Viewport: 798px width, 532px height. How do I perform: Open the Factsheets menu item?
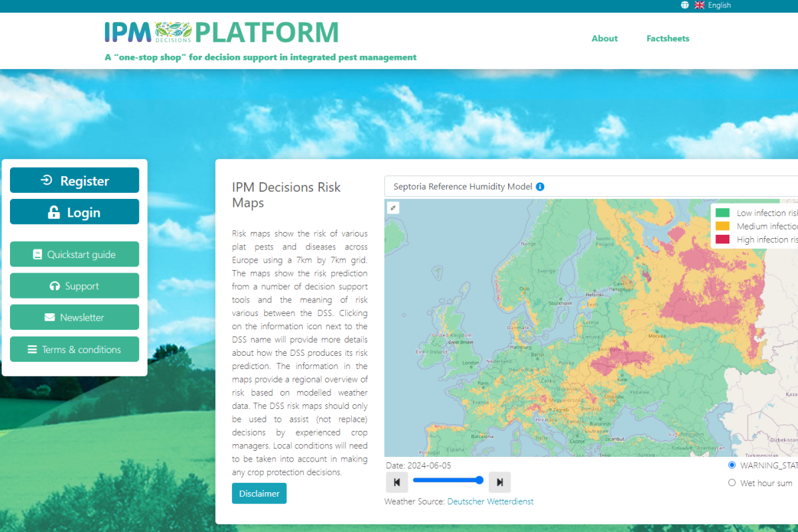point(668,39)
